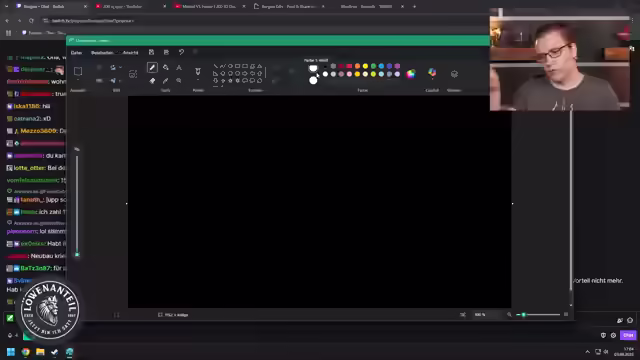Image resolution: width=640 pixels, height=360 pixels.
Task: Open a new browser tab
Action: click(414, 7)
